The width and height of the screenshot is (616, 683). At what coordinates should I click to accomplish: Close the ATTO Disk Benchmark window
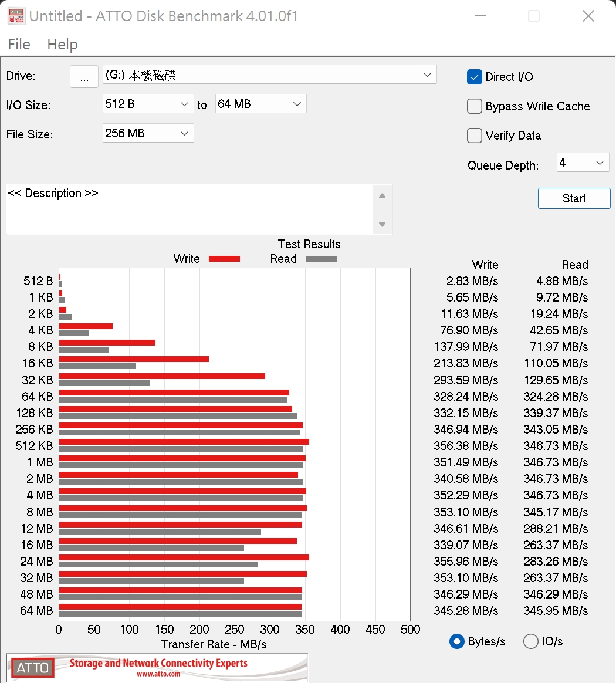[x=588, y=16]
